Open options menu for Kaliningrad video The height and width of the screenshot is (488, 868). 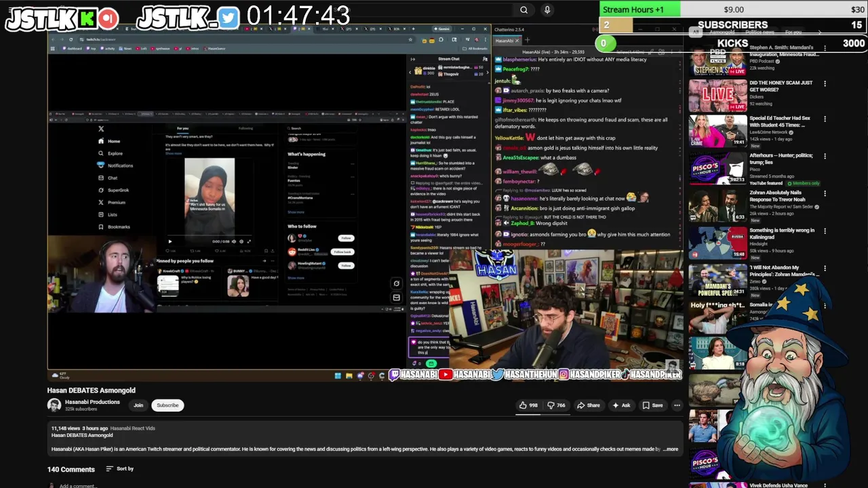(825, 230)
